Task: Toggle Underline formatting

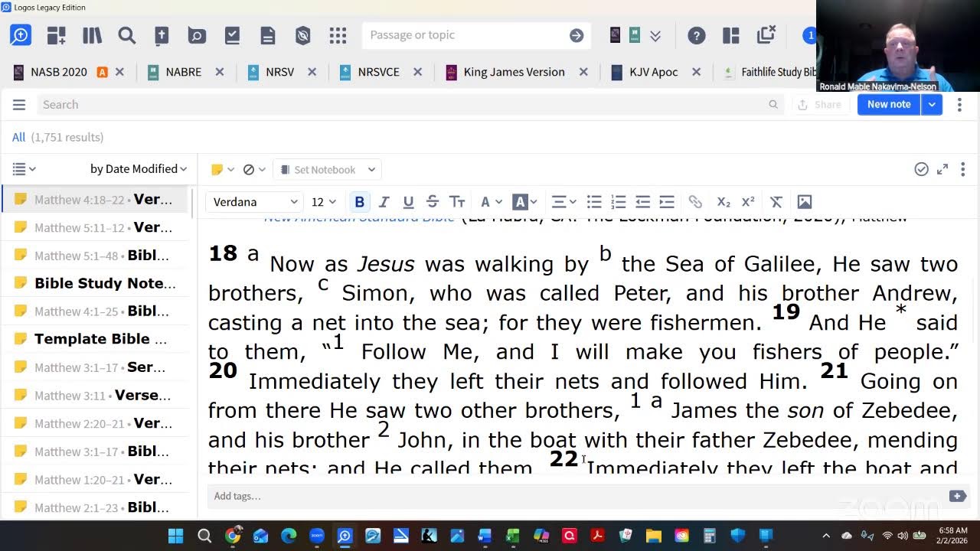Action: 408,202
